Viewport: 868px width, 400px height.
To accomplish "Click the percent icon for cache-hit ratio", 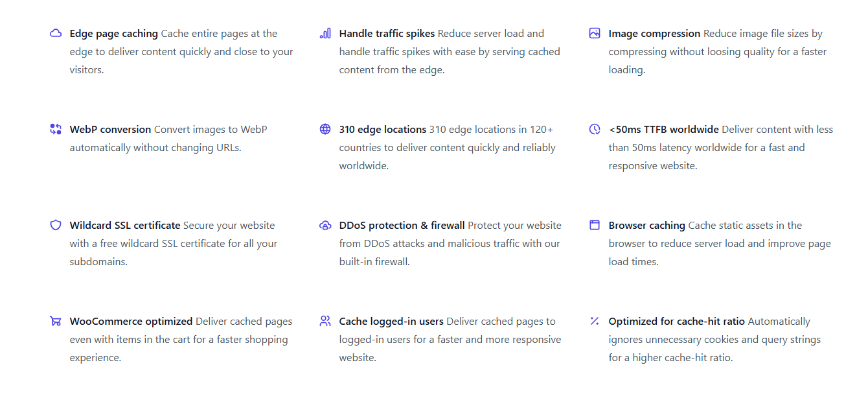I will (595, 321).
